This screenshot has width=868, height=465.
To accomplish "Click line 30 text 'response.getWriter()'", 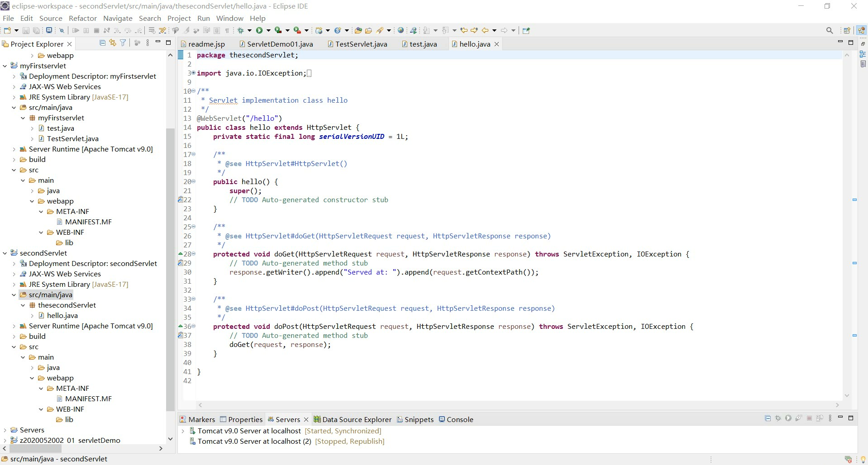I will point(270,272).
